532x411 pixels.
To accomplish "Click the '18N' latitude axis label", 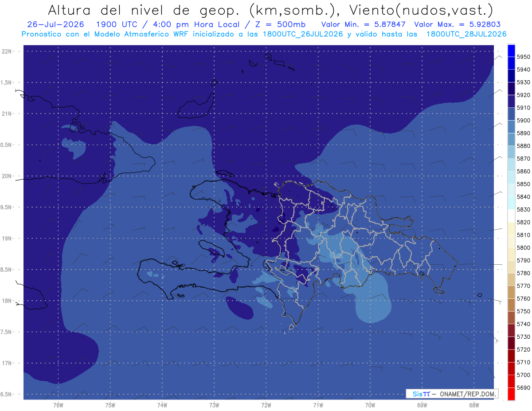I will 7,301.
